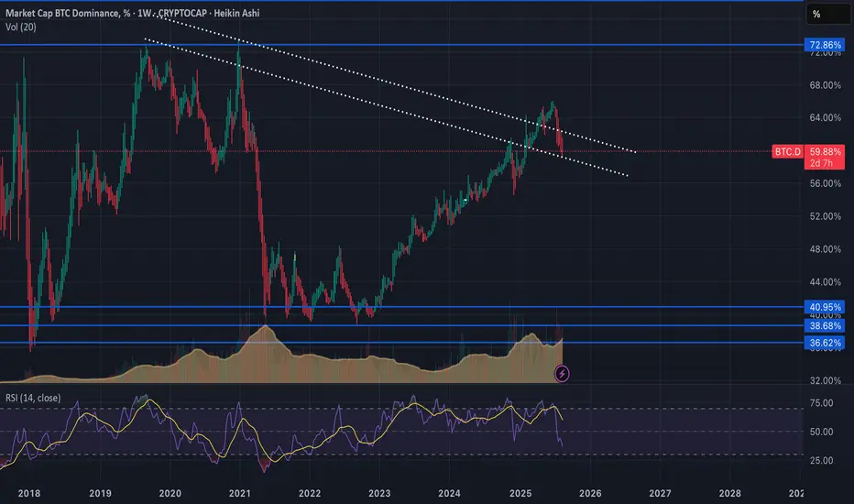The image size is (854, 504).
Task: Click the purple lightning bolt event icon
Action: [x=563, y=373]
